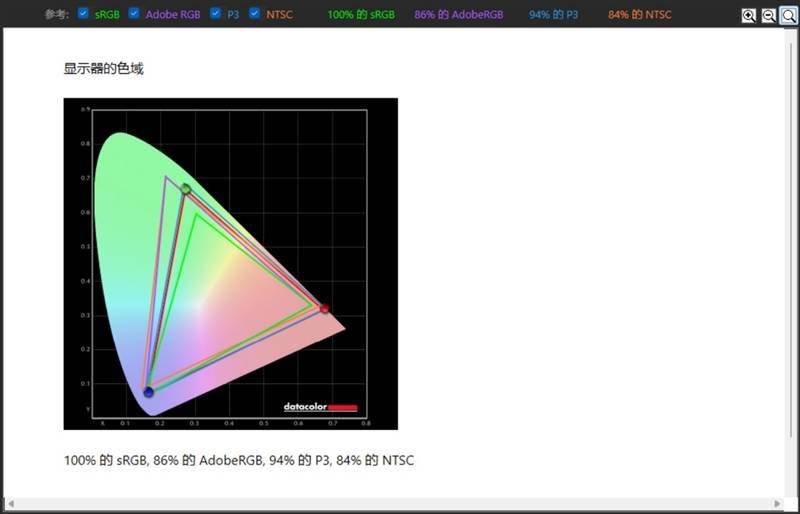The height and width of the screenshot is (514, 800).
Task: Click the Adobe RGB label in reference bar
Action: (x=173, y=15)
